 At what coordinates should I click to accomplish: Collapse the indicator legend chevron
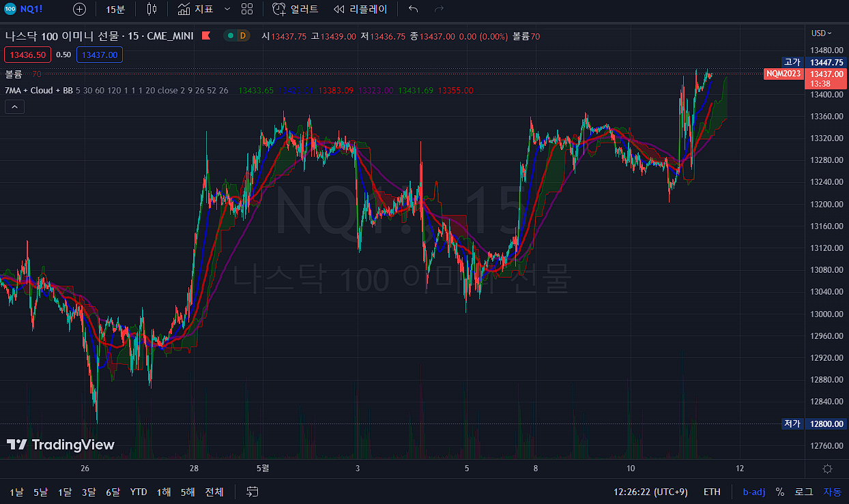(14, 106)
